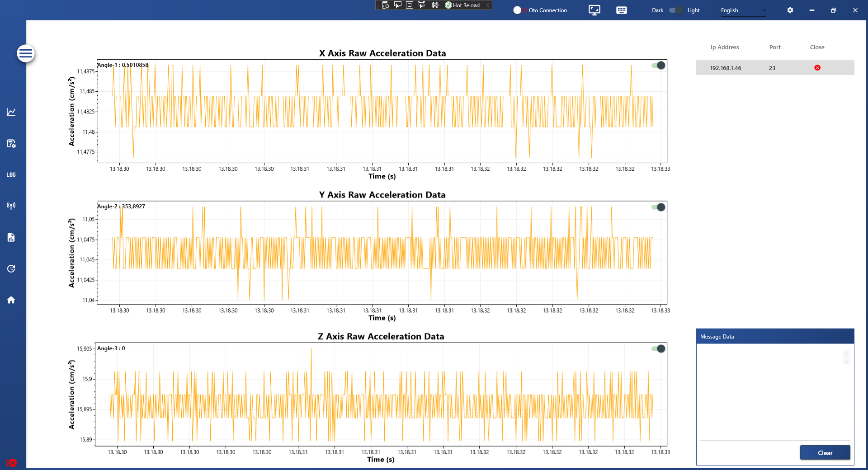
Task: Click the Message Data panel scrollbar
Action: point(846,358)
